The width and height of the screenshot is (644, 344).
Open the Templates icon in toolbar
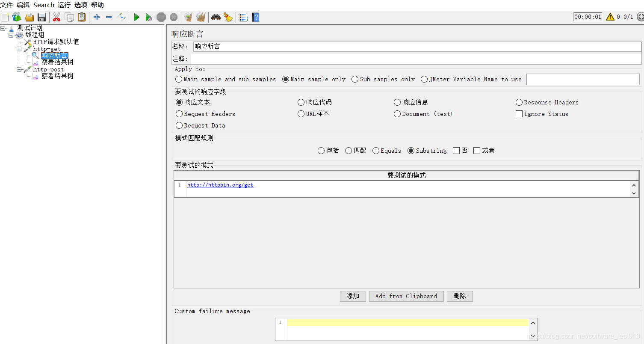pos(17,17)
